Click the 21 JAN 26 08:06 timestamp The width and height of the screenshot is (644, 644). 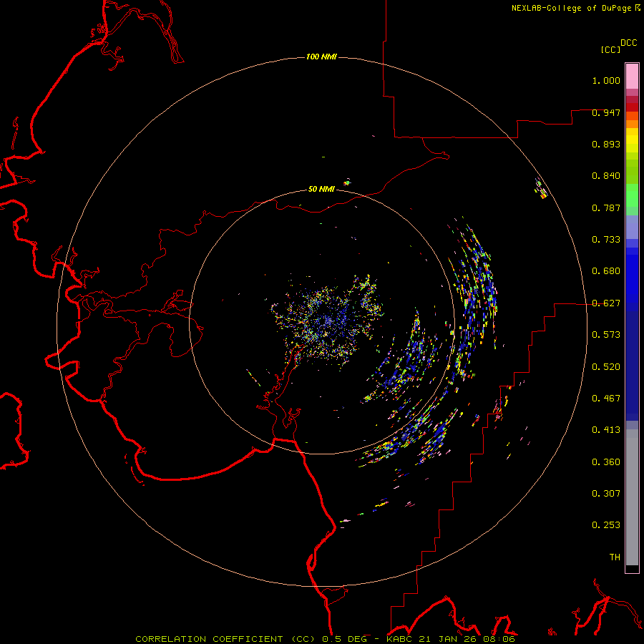[467, 639]
